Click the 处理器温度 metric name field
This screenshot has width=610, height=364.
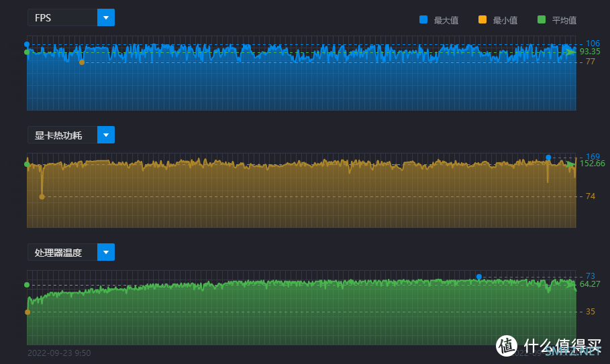coord(62,253)
